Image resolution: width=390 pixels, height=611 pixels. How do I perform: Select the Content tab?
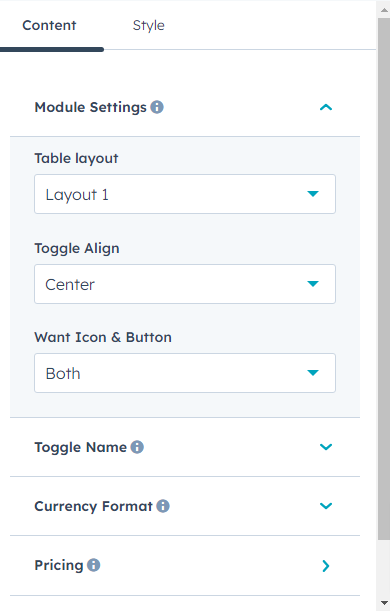(x=49, y=25)
